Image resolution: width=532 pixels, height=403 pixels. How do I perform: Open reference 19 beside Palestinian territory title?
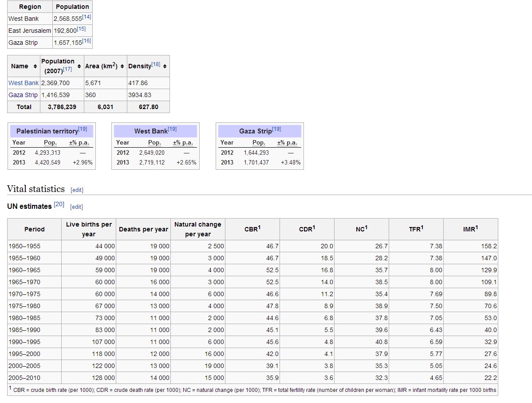83,129
